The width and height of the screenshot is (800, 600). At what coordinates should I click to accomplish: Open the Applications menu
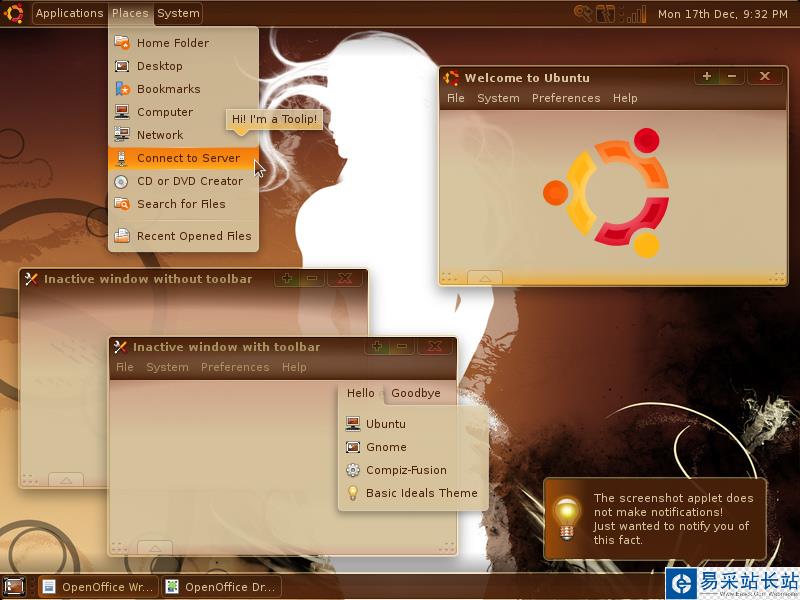(69, 13)
